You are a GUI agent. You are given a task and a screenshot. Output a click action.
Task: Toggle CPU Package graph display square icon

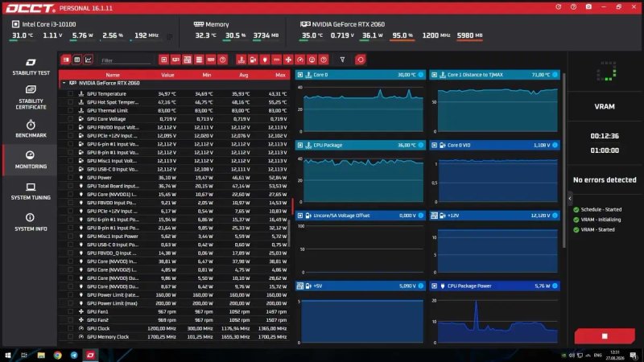(300, 145)
